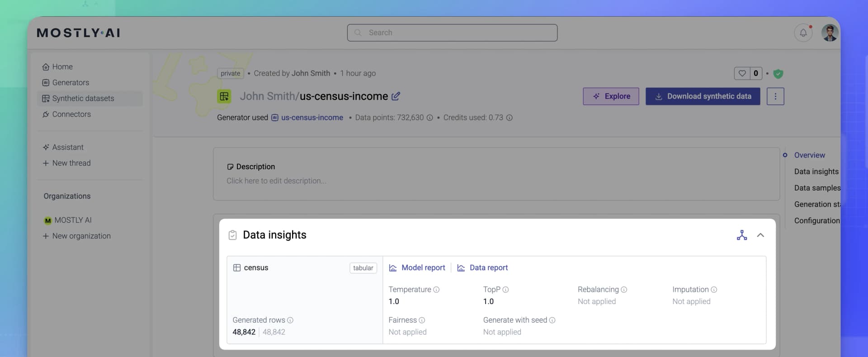Open the Model report link
The image size is (868, 357).
pyautogui.click(x=417, y=268)
